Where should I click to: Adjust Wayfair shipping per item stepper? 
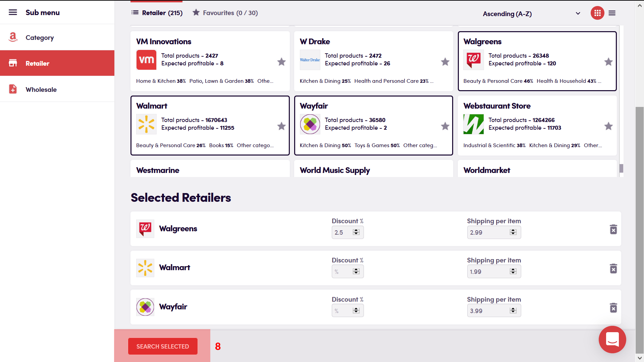513,310
